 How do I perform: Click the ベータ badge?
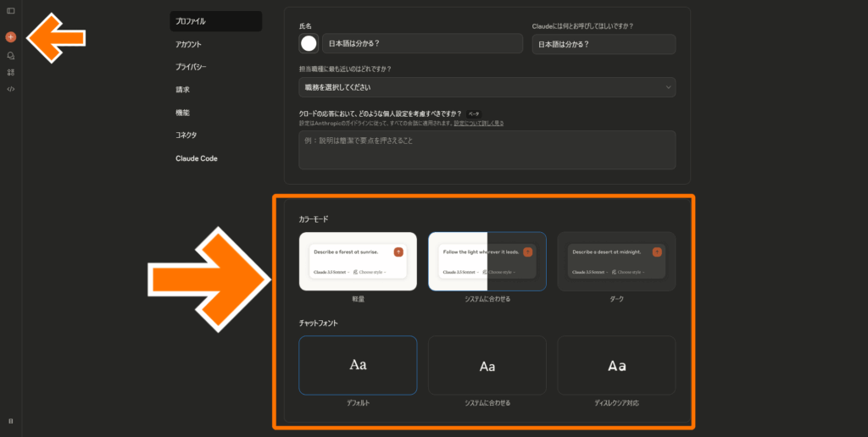point(474,114)
